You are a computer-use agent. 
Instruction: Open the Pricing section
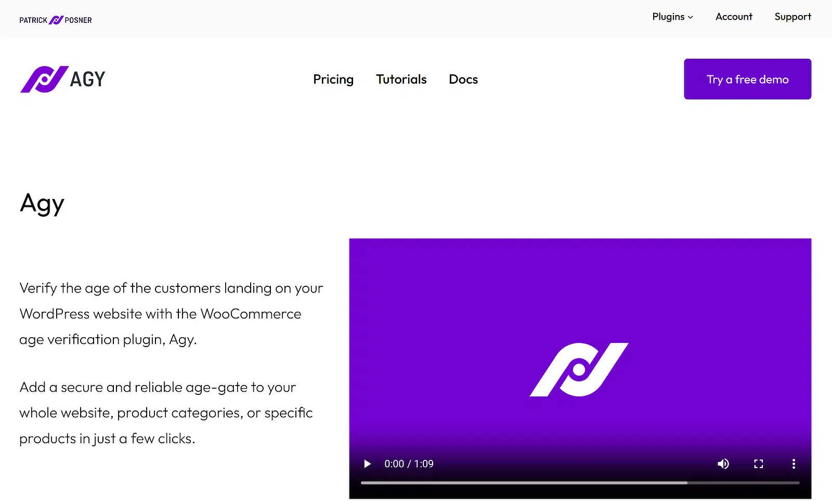[x=333, y=79]
